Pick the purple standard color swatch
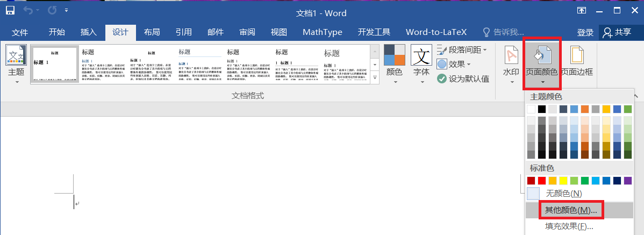This screenshot has height=235, width=644. [x=627, y=180]
